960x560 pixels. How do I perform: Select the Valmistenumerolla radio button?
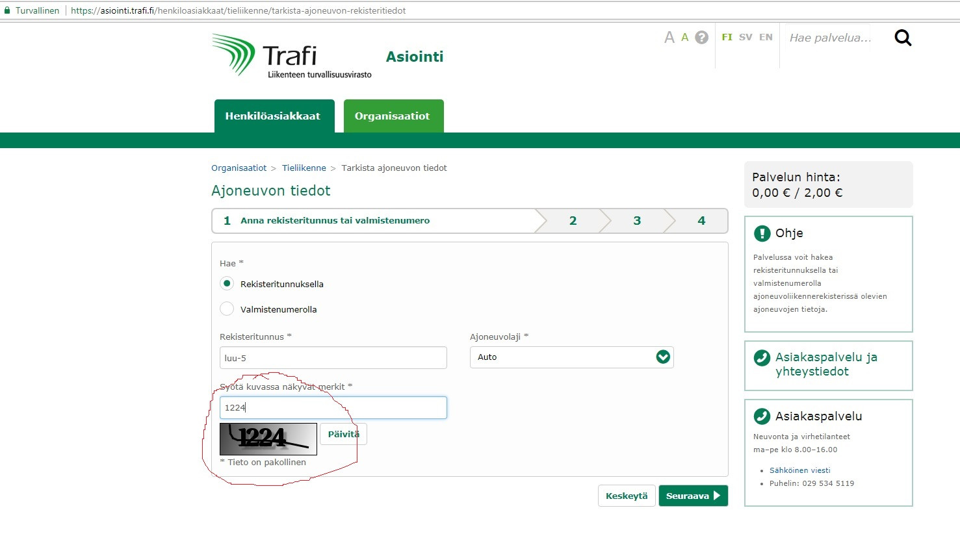pyautogui.click(x=227, y=309)
